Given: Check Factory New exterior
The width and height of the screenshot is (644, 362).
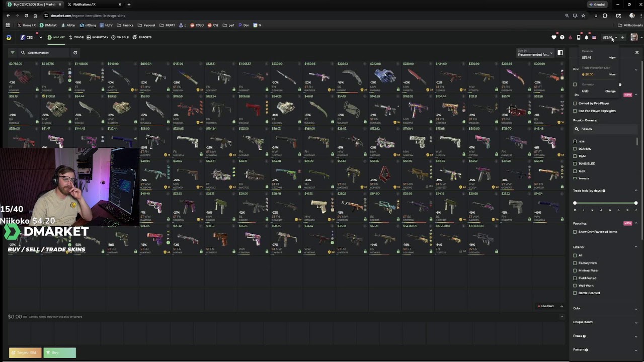Looking at the screenshot, I should point(575,263).
